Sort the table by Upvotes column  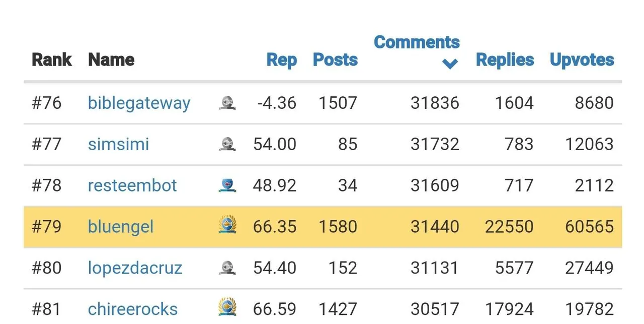coord(582,60)
